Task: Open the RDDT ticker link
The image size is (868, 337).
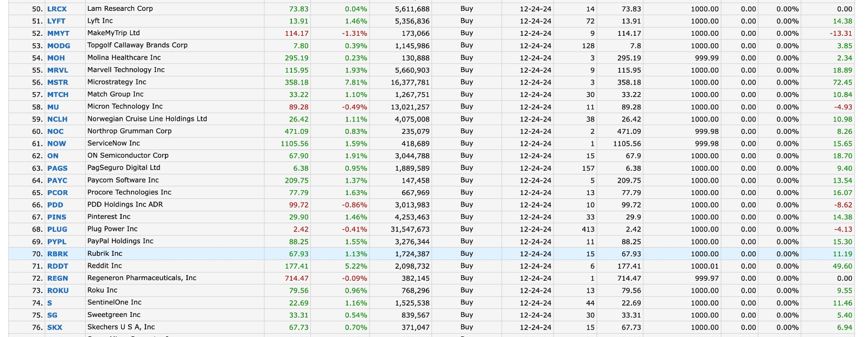Action: (58, 267)
